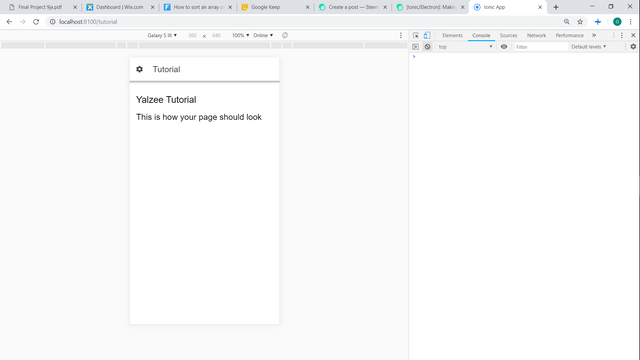Switch to the Ionic/Electron browser tab
The width and height of the screenshot is (640, 360).
point(431,7)
